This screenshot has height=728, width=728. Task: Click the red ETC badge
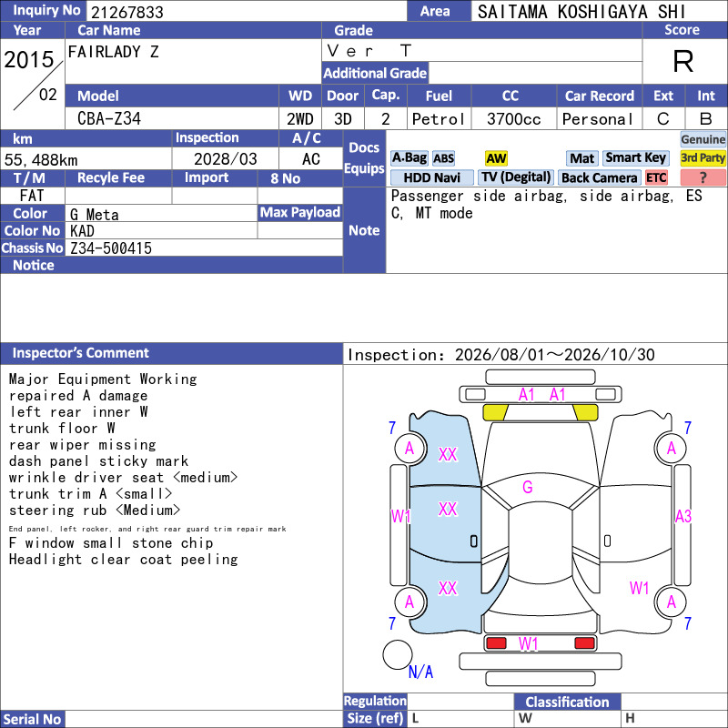656,177
